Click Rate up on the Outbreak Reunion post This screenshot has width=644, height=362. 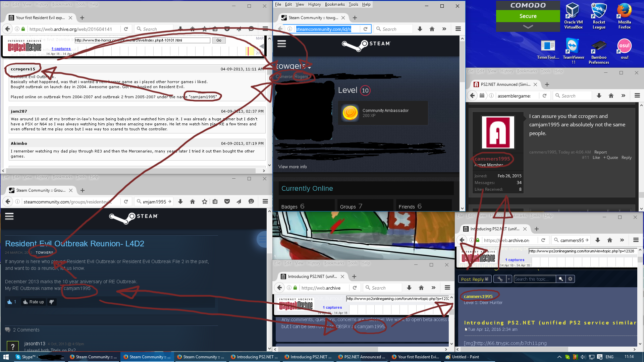34,302
